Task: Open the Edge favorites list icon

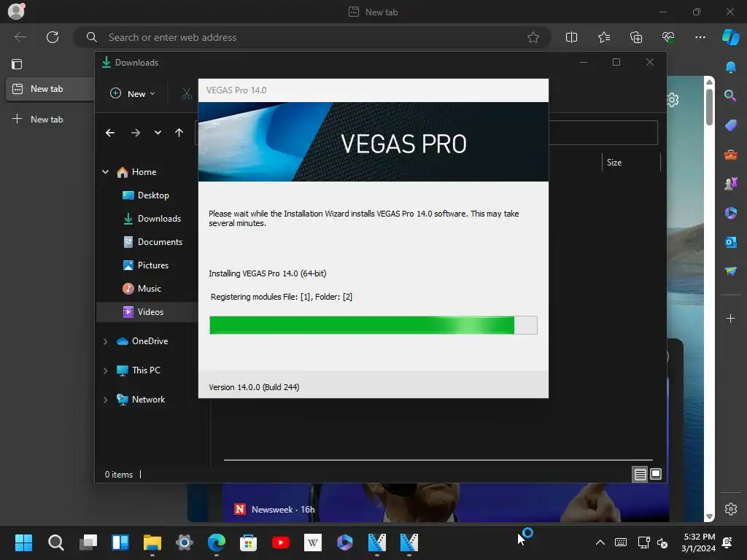Action: 603,37
